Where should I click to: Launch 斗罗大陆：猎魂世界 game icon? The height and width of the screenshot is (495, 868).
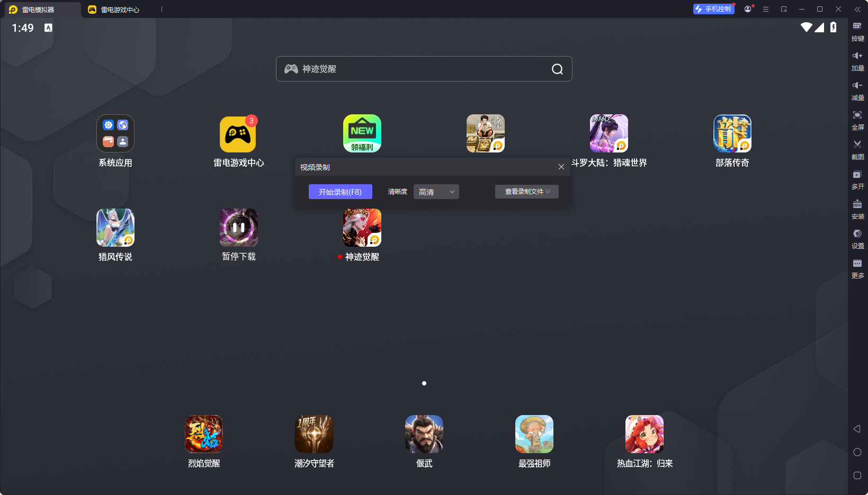click(x=609, y=133)
